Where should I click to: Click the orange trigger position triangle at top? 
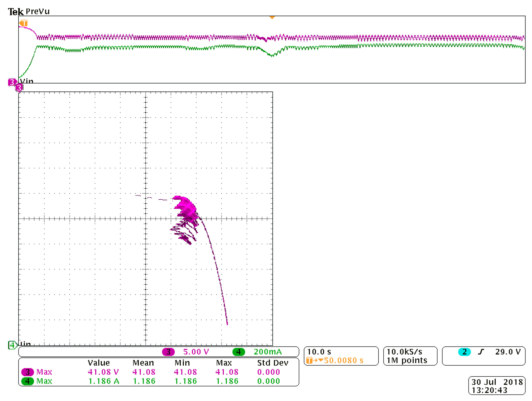click(x=272, y=18)
